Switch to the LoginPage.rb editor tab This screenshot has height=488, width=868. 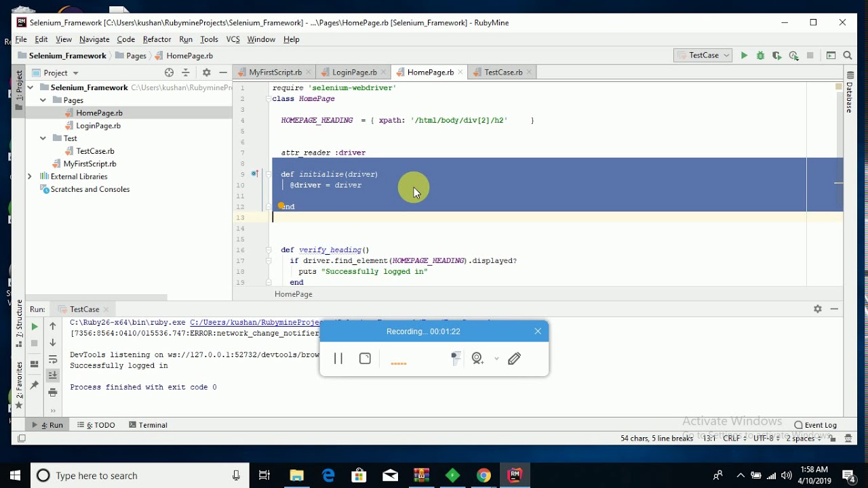tap(354, 73)
